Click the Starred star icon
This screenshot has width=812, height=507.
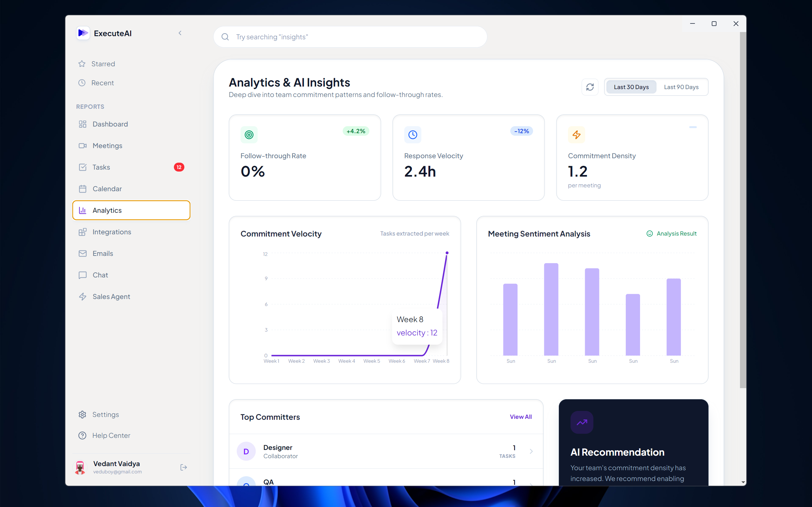[82, 64]
